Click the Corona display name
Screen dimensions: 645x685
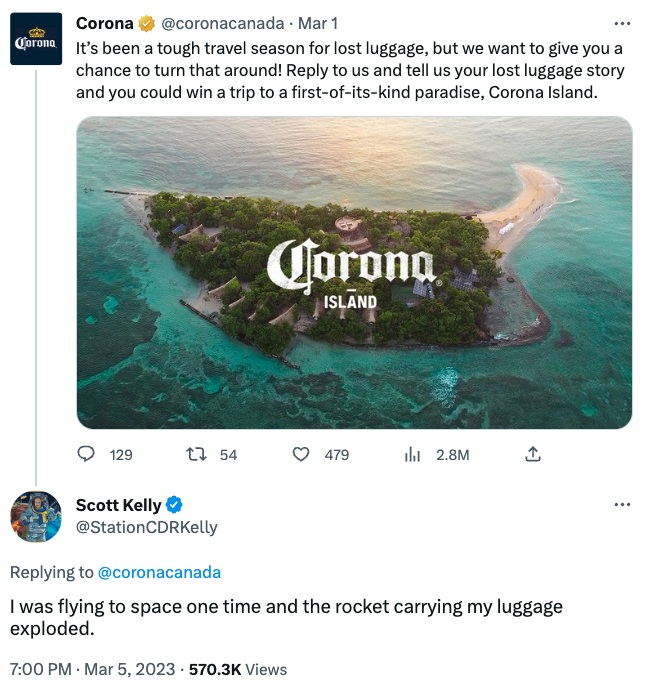(105, 24)
